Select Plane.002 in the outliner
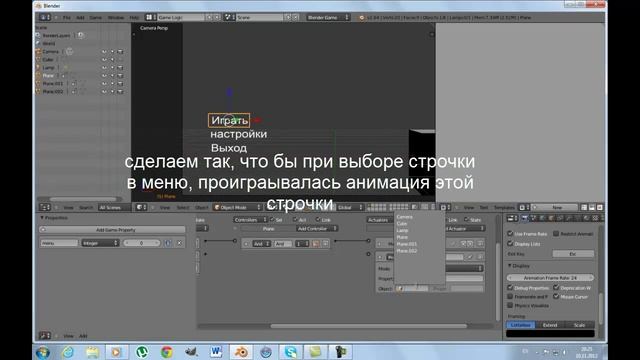Screen dimensions: 640x360 pyautogui.click(x=53, y=92)
